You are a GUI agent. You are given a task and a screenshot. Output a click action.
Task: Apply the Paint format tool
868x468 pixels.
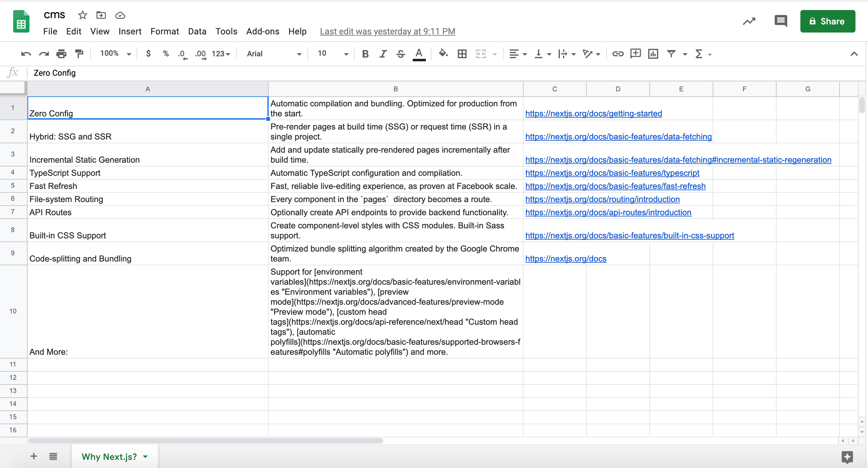click(79, 53)
